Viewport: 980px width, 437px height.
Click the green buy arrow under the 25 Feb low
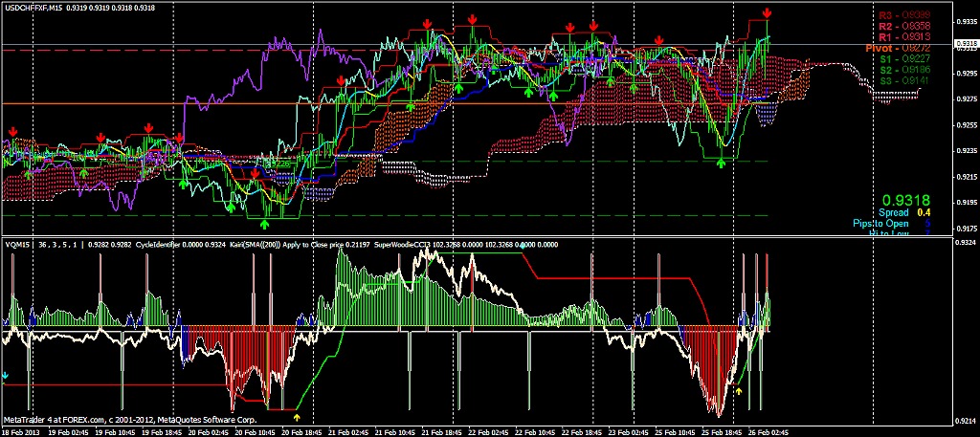point(721,163)
